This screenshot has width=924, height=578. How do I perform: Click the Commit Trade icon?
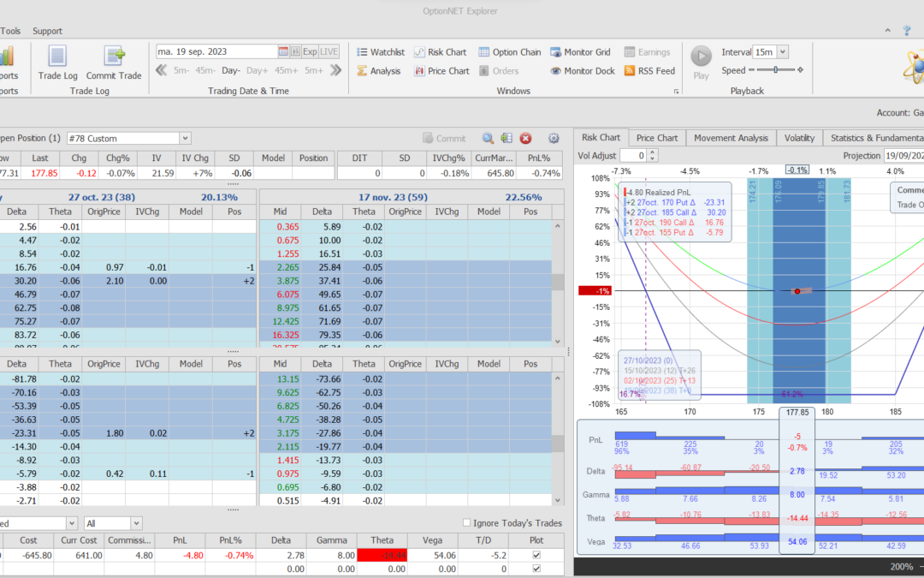[x=114, y=62]
